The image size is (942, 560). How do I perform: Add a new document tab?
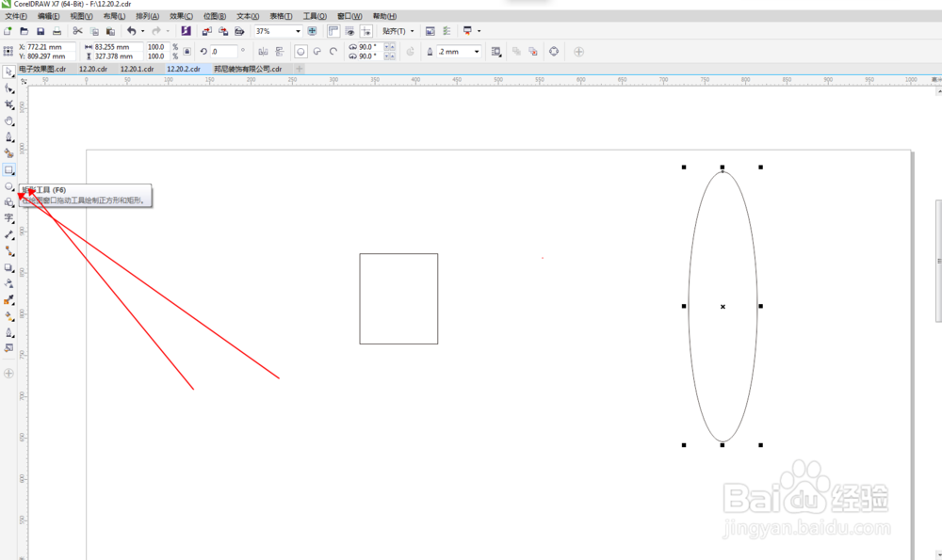300,69
